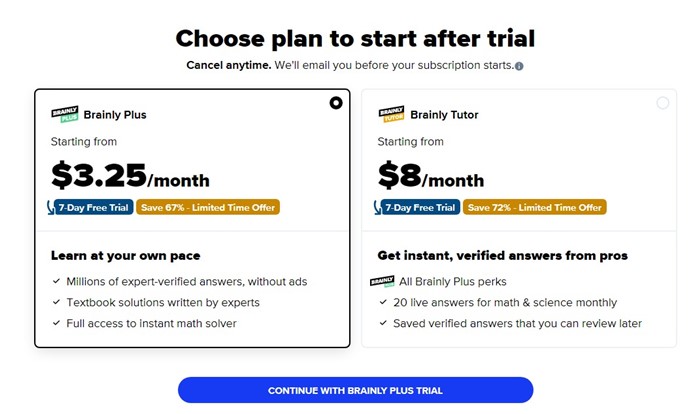Click the checkmark beside Textbook solutions

pyautogui.click(x=57, y=302)
